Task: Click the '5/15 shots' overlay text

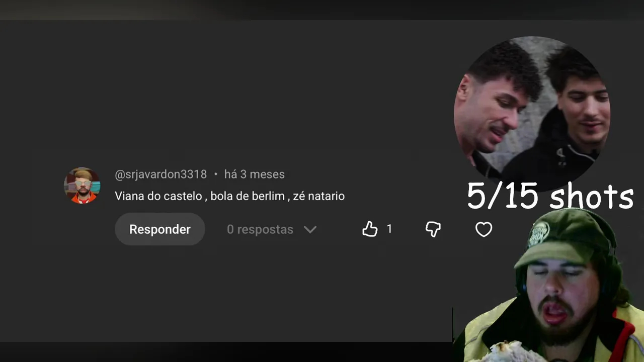Action: tap(550, 196)
